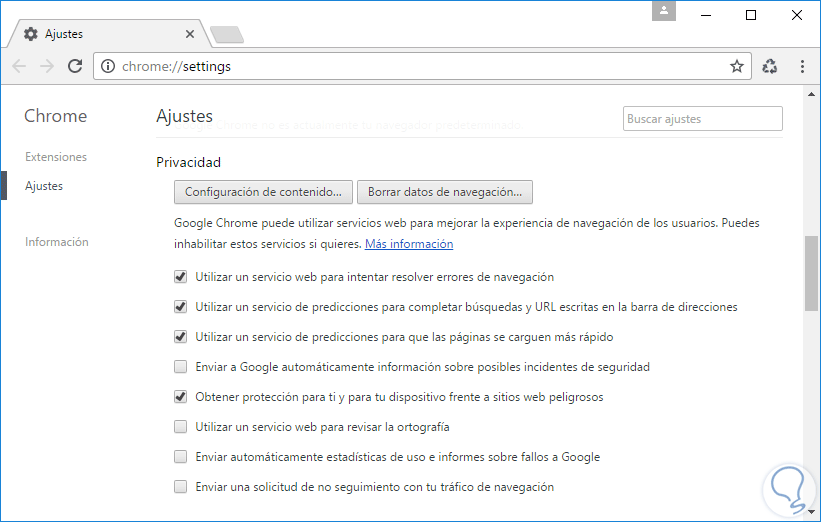Open the user profile icon in title bar
Screen dimensions: 821x522
tap(664, 11)
